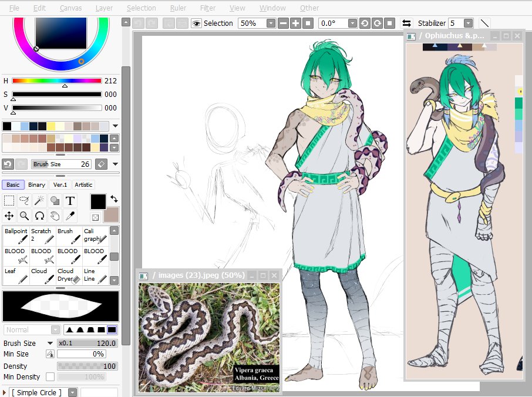532x397 pixels.
Task: Switch to the Artistic brush tab
Action: pos(83,184)
